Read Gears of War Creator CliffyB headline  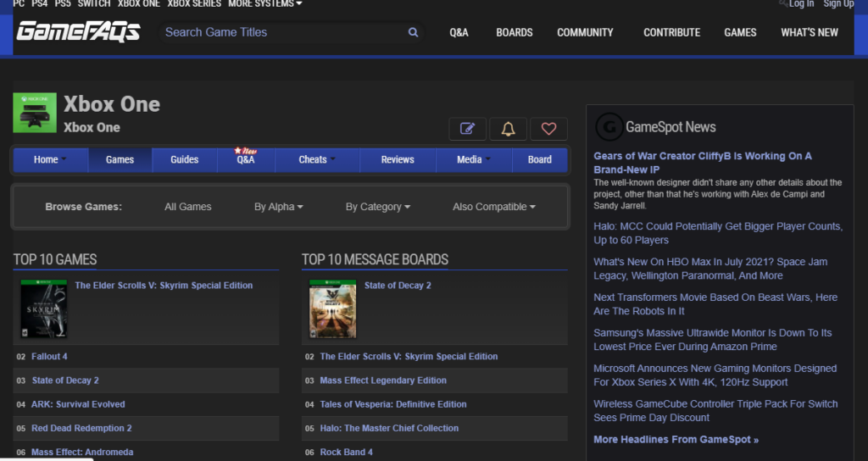(703, 163)
